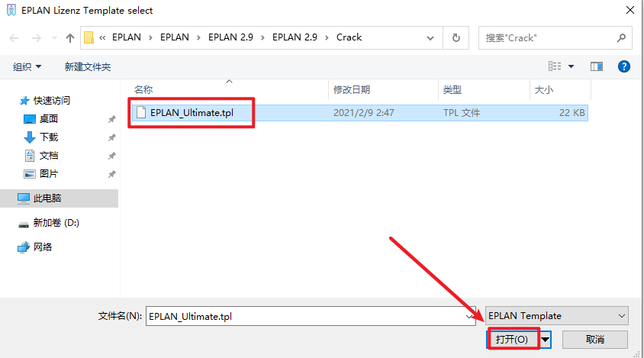
Task: Click the change view layout icon
Action: 555,67
